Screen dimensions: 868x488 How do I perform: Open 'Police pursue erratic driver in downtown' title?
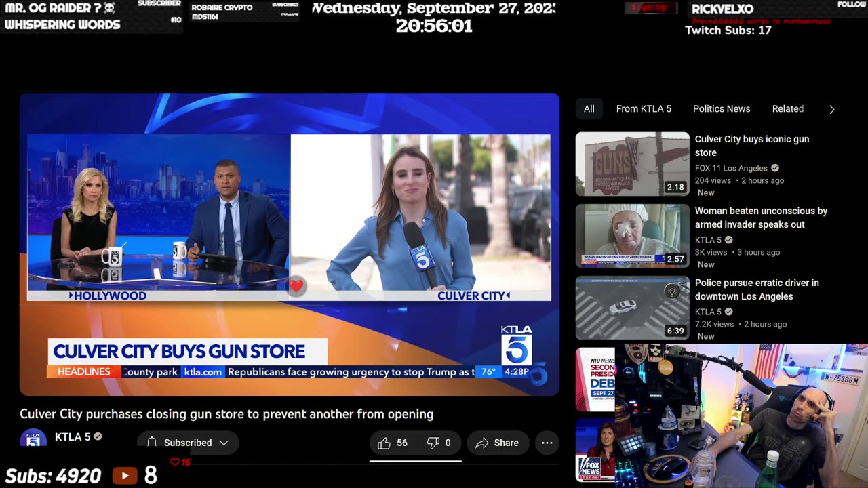point(757,289)
